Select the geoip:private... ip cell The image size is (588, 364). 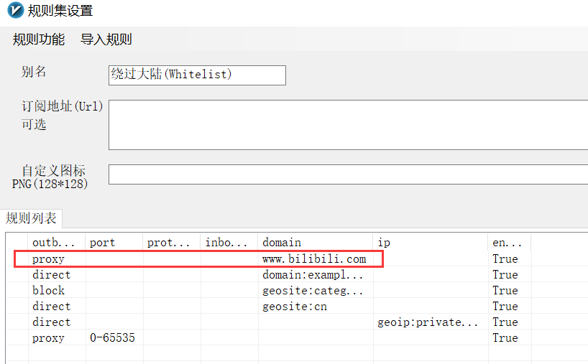tap(428, 322)
